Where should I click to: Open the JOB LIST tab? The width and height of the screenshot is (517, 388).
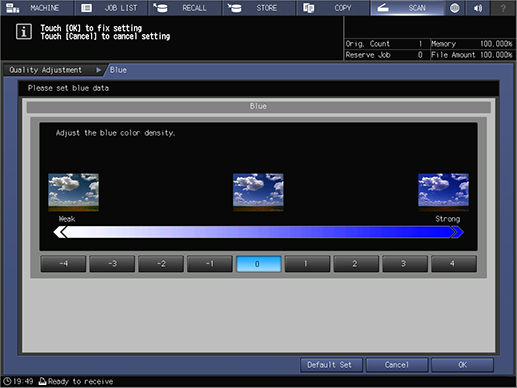[111, 8]
